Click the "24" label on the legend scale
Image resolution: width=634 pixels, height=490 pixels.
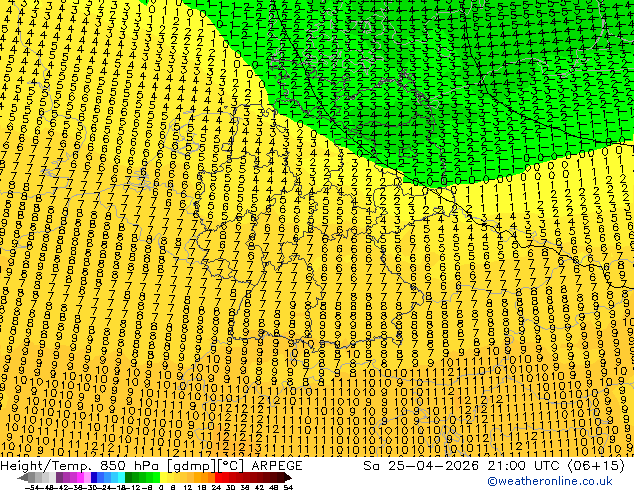pyautogui.click(x=216, y=487)
